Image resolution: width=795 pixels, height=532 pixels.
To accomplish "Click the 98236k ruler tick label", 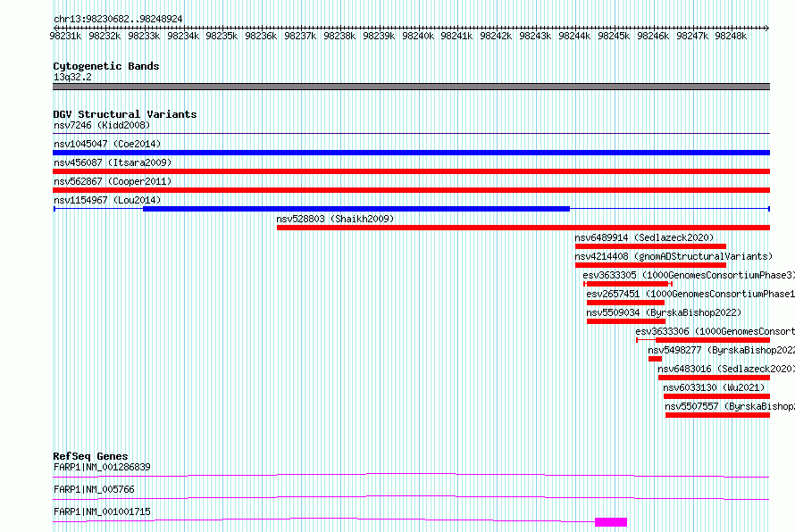I will tap(261, 36).
